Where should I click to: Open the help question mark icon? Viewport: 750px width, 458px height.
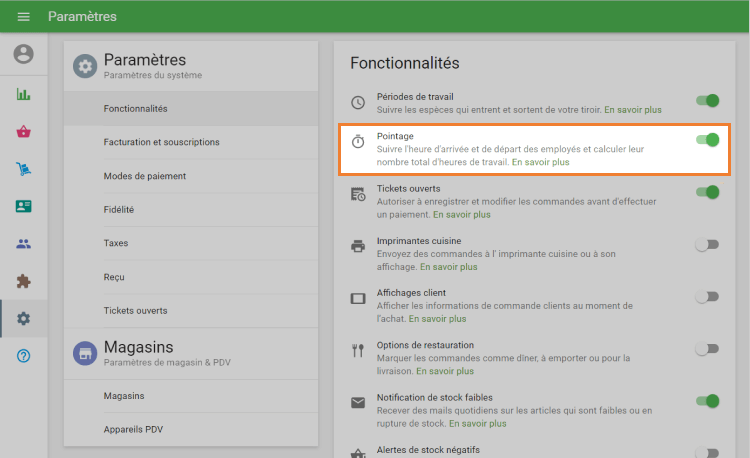[23, 356]
